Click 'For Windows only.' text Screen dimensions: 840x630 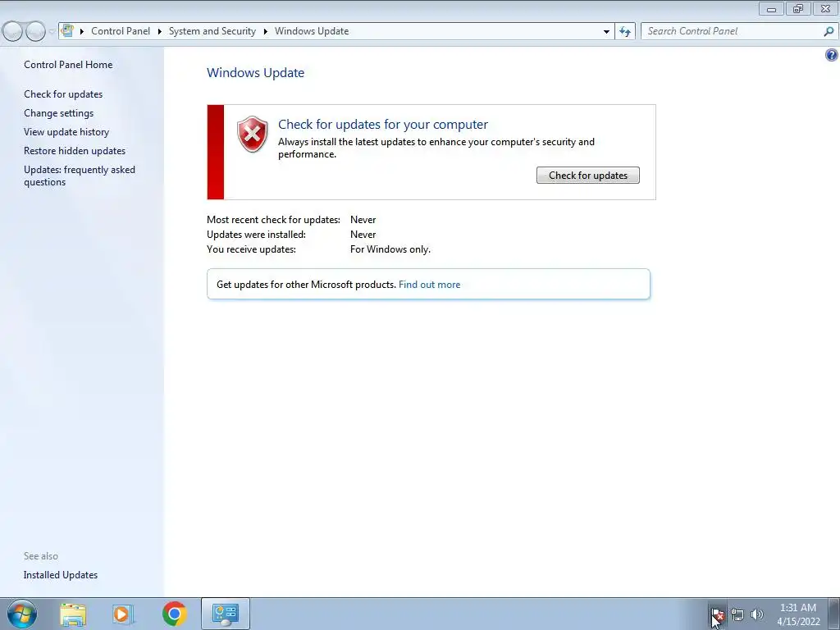390,249
